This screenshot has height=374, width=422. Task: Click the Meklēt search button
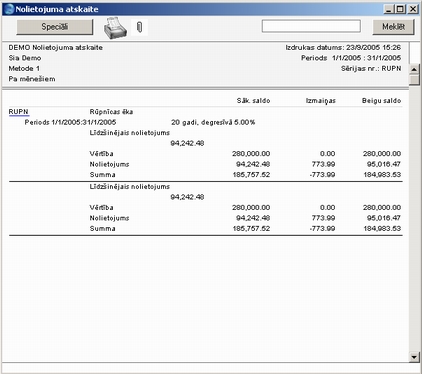393,27
